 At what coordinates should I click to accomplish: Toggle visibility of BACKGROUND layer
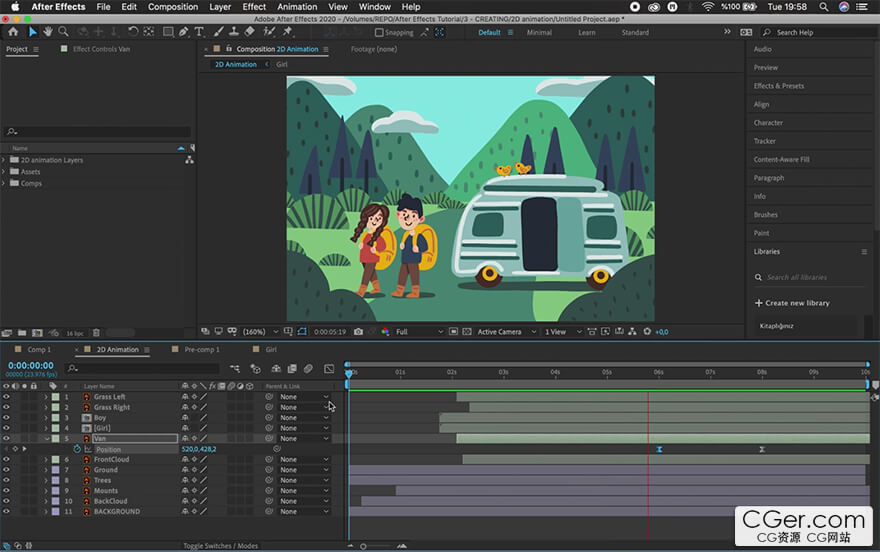(x=6, y=512)
